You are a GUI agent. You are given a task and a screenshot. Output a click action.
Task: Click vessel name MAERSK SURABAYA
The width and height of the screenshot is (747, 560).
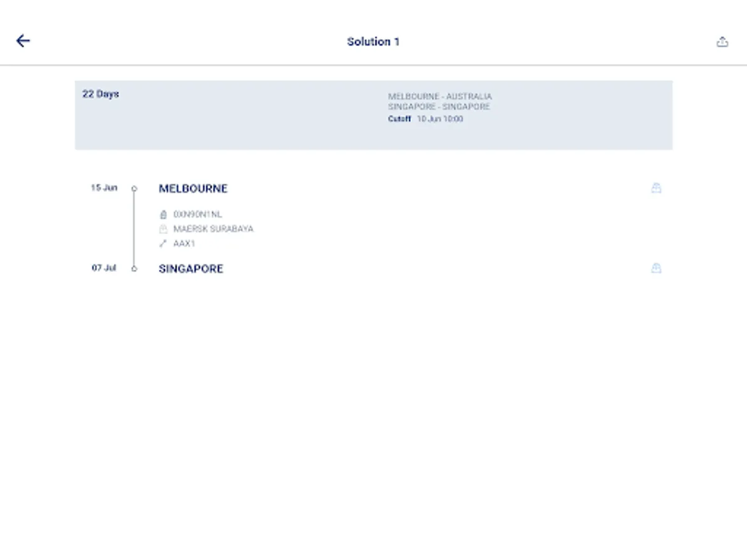pyautogui.click(x=214, y=229)
